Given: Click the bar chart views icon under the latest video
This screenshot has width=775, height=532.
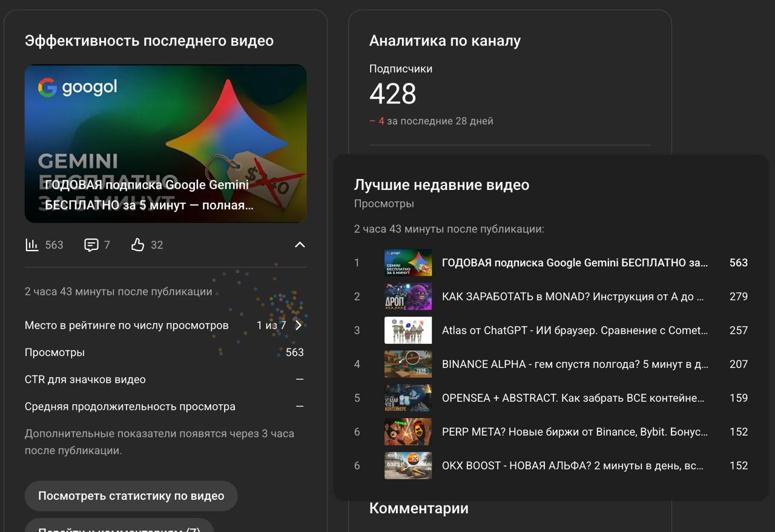Looking at the screenshot, I should click(31, 245).
